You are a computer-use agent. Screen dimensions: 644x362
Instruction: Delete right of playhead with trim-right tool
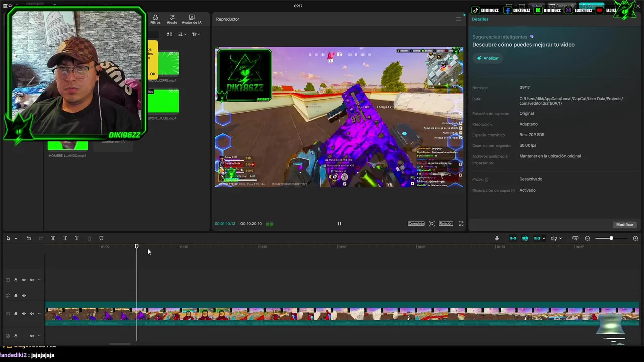click(x=77, y=238)
